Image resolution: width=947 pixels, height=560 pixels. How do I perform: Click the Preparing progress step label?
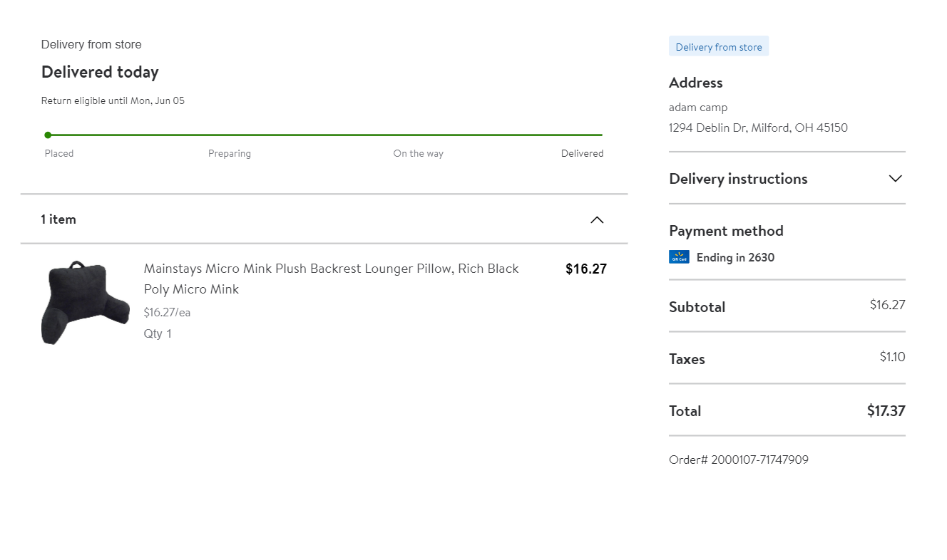(230, 153)
